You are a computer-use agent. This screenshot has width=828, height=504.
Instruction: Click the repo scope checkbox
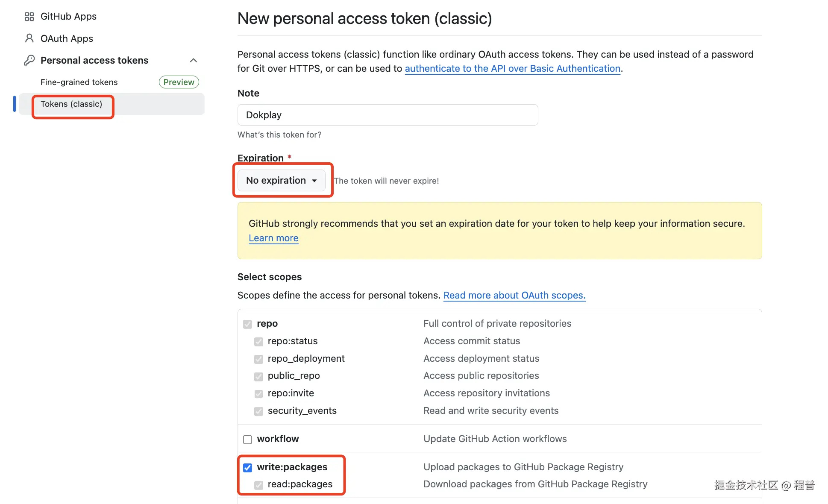[x=248, y=324]
